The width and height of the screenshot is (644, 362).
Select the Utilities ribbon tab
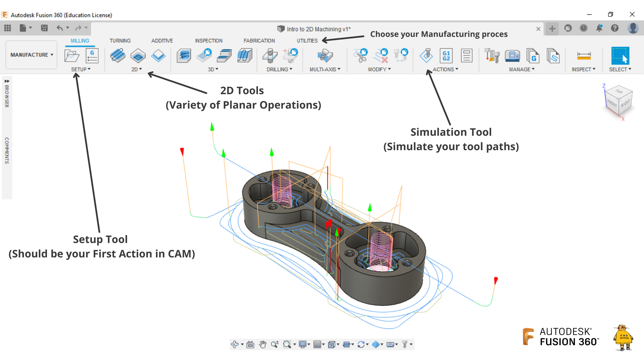(307, 41)
